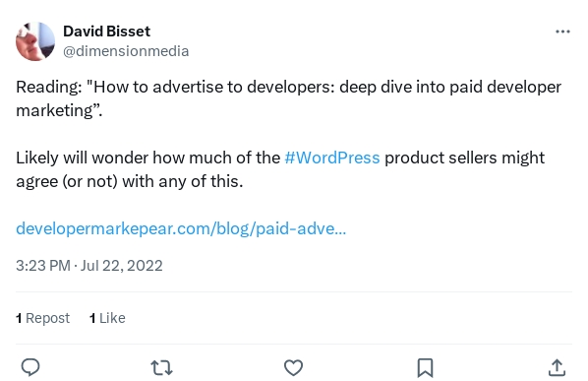Image resolution: width=588 pixels, height=381 pixels.
Task: Open the developermarkepear.com blog link
Action: (x=181, y=228)
